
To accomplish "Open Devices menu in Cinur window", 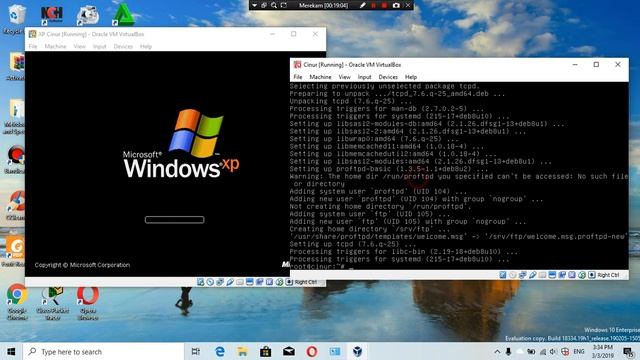I will point(388,77).
